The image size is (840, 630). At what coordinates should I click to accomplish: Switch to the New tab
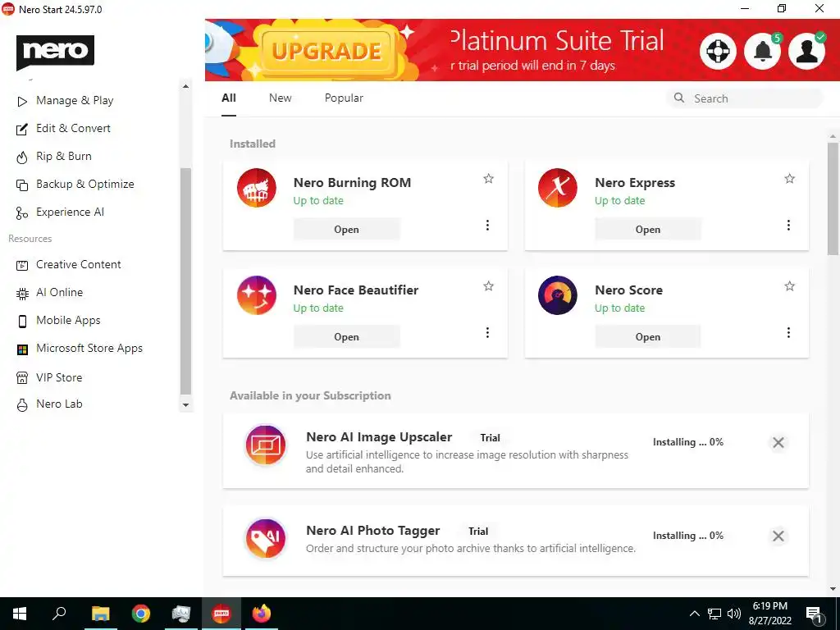point(281,98)
